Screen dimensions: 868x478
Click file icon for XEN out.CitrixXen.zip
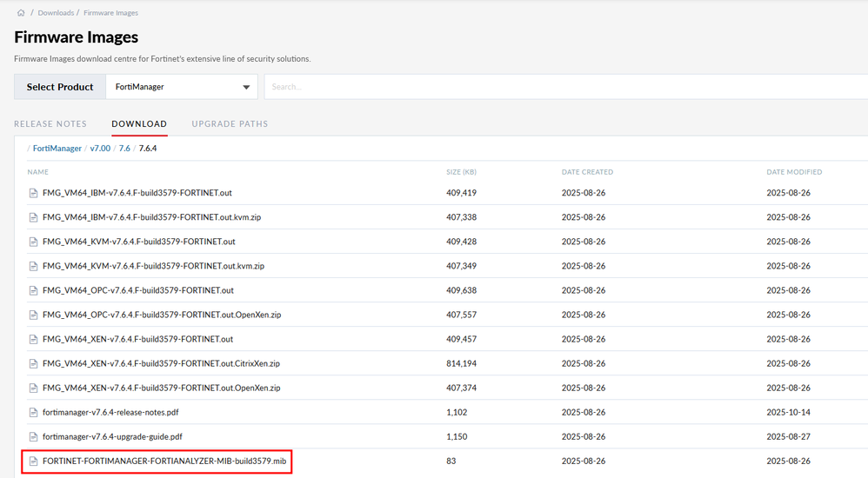pos(33,363)
